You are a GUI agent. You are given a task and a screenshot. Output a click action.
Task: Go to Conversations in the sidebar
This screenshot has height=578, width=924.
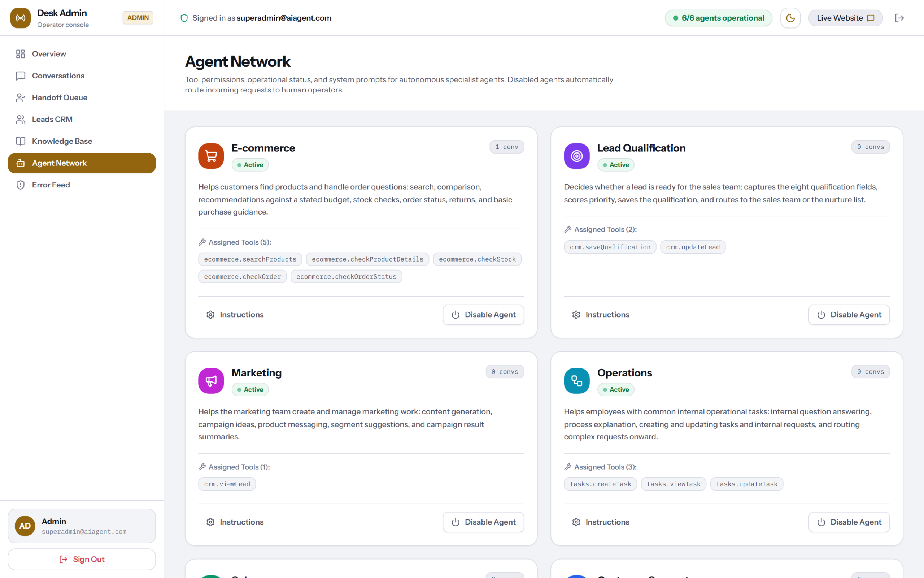pos(82,76)
